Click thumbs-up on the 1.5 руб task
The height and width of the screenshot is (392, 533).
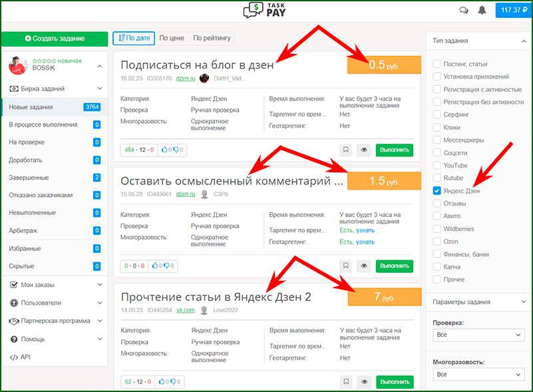155,266
